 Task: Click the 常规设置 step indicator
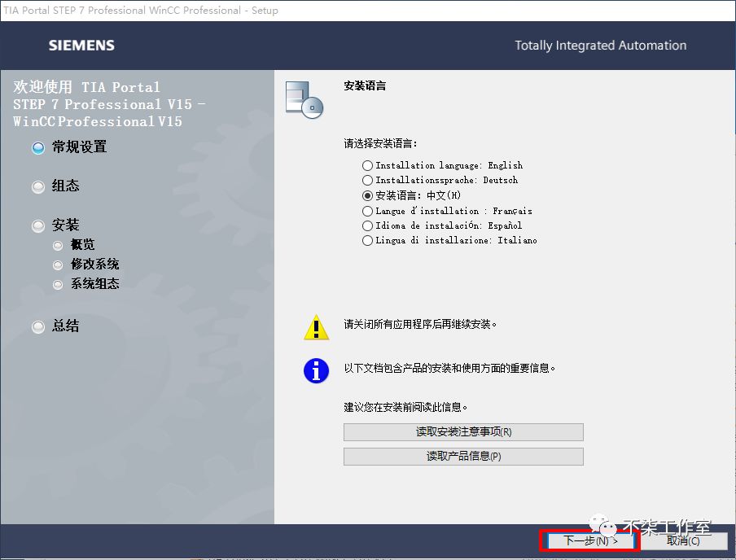pyautogui.click(x=38, y=148)
